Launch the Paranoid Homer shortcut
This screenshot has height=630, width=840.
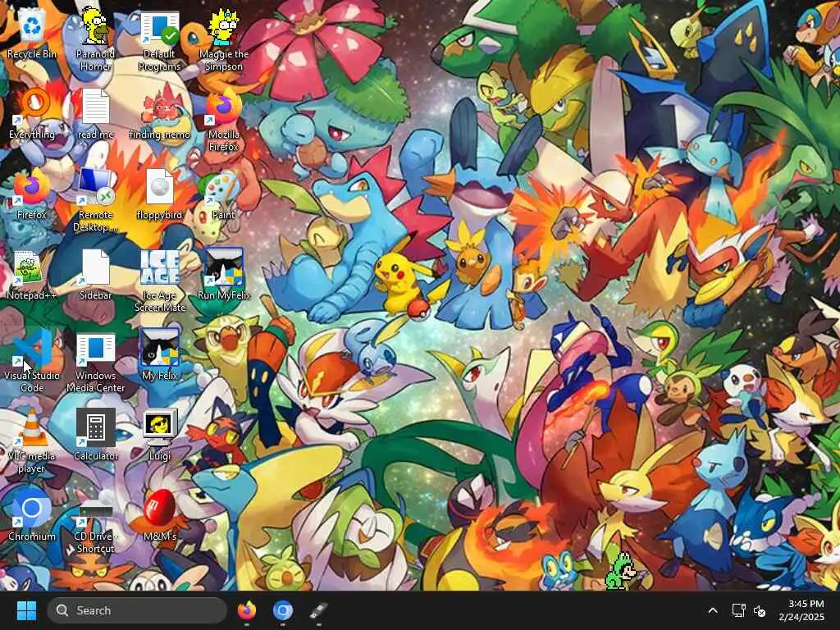tap(95, 39)
